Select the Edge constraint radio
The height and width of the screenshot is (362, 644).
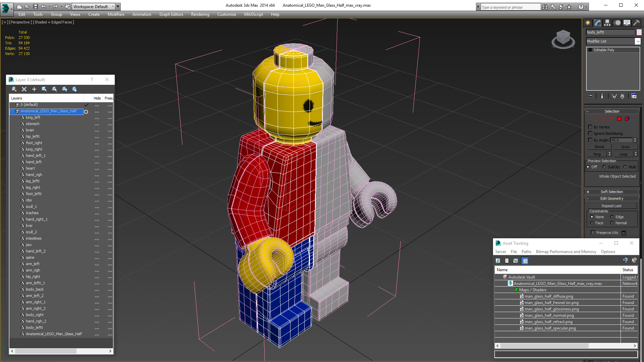coord(612,217)
